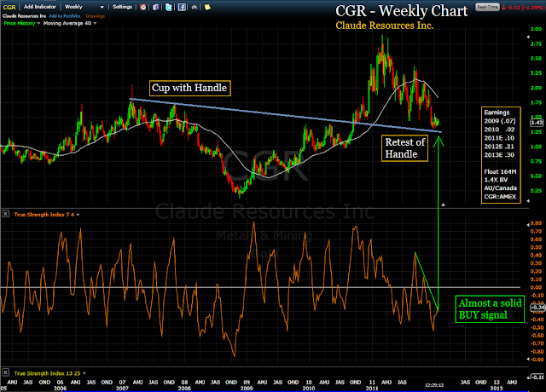Screen dimensions: 546x392
Task: Click the cube icon in the toolbar
Action: (156, 7)
